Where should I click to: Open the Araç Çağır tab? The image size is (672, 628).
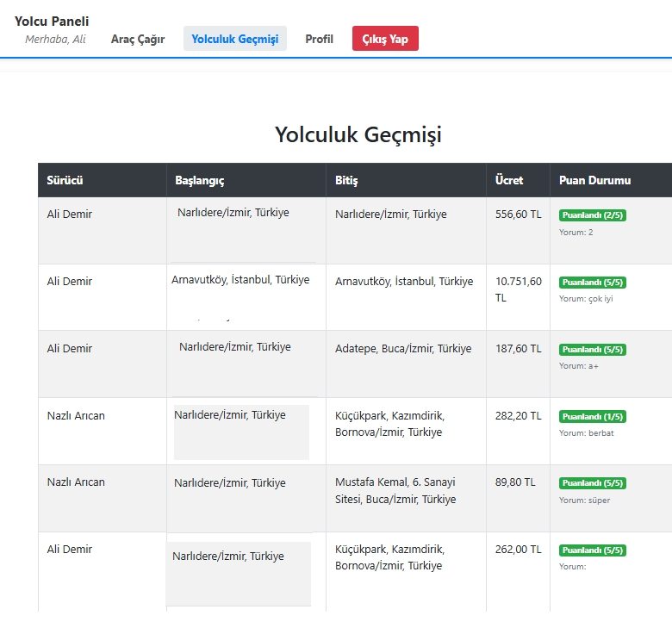pos(138,39)
